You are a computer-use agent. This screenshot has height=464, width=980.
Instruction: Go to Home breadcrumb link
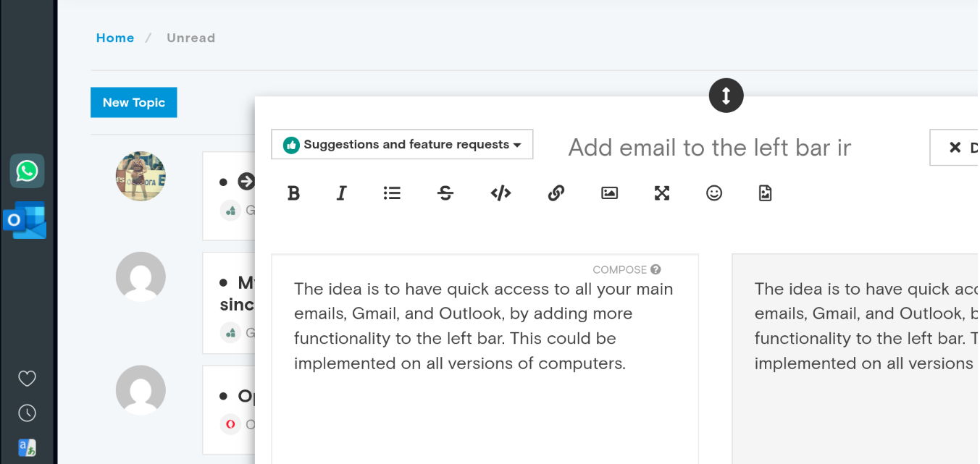tap(115, 38)
